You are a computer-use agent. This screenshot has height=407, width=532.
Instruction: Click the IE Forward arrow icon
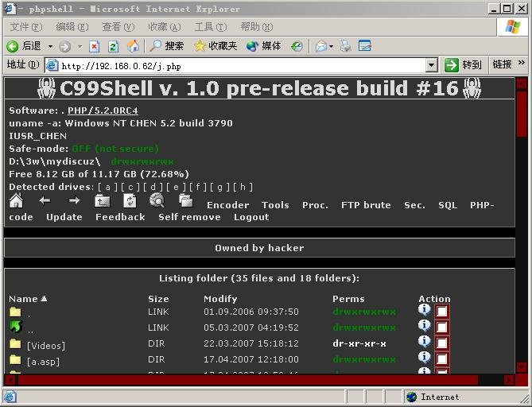[x=64, y=46]
